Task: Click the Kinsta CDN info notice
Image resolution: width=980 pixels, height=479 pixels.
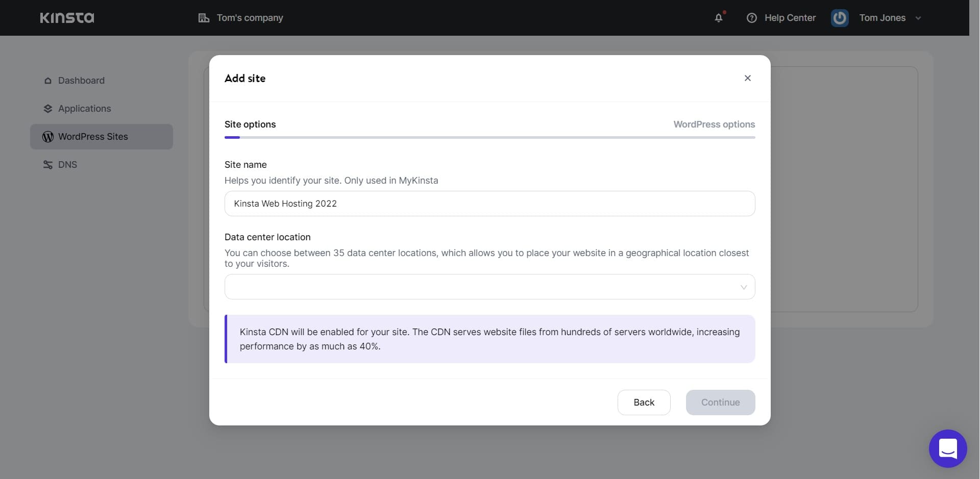Action: coord(490,339)
